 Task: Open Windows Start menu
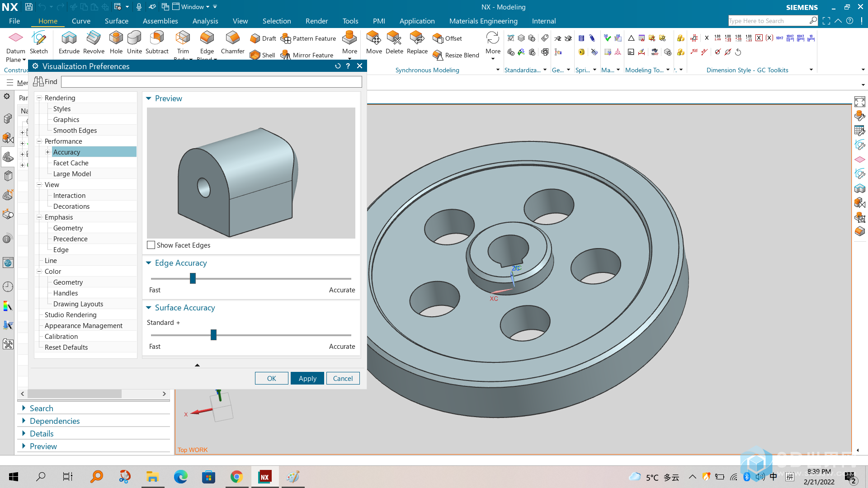(14, 477)
